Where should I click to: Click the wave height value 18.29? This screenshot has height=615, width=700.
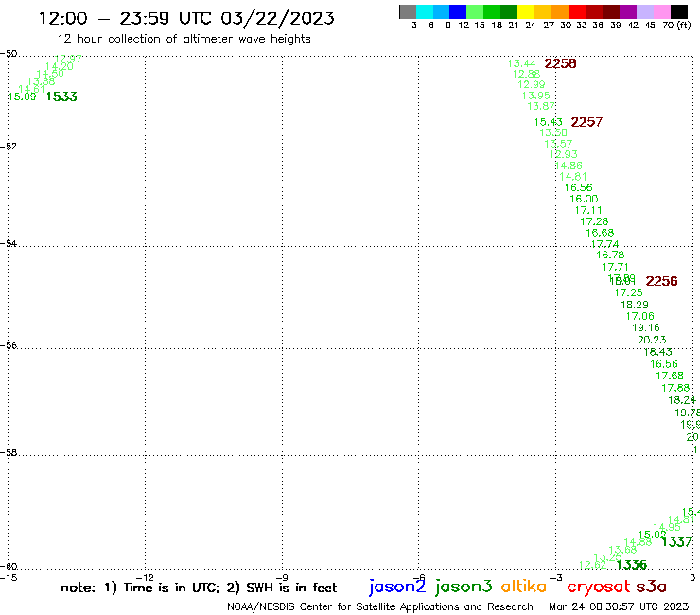(x=635, y=305)
